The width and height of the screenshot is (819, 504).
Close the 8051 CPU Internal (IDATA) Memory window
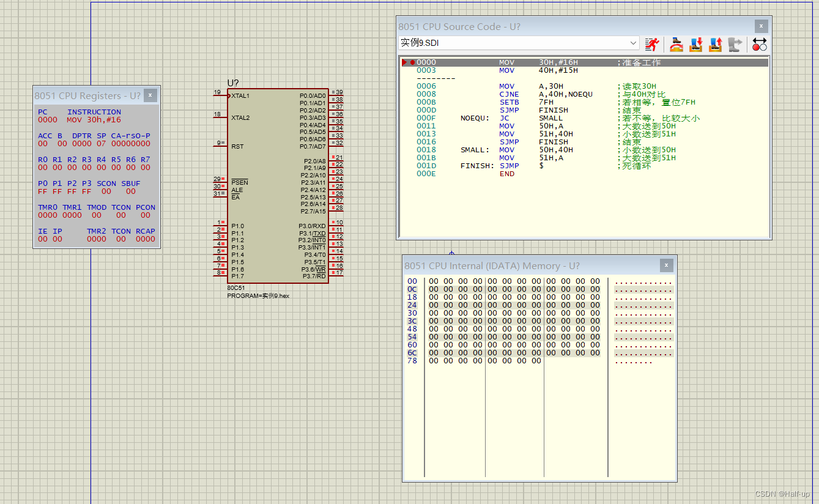point(667,265)
